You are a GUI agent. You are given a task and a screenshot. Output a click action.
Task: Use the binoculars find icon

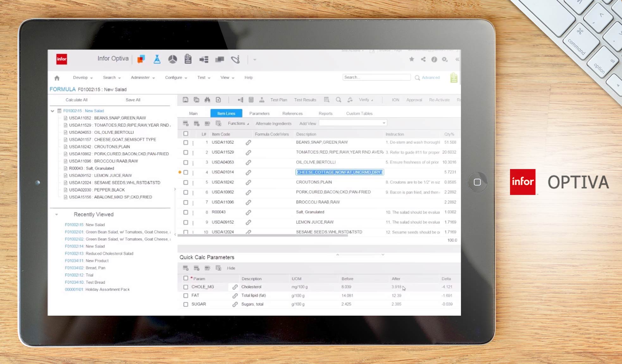(207, 100)
